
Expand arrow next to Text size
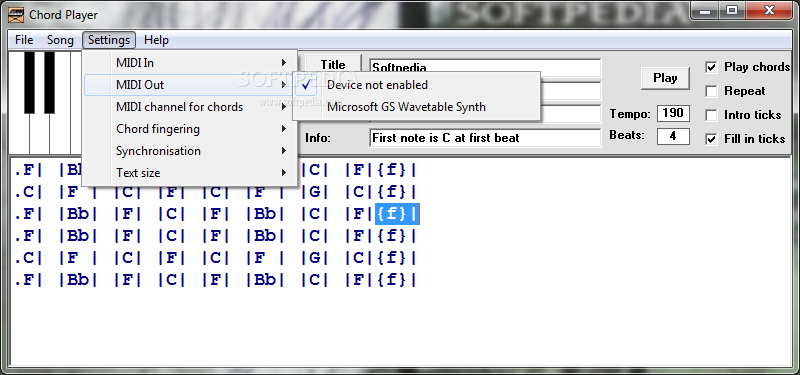tap(284, 172)
